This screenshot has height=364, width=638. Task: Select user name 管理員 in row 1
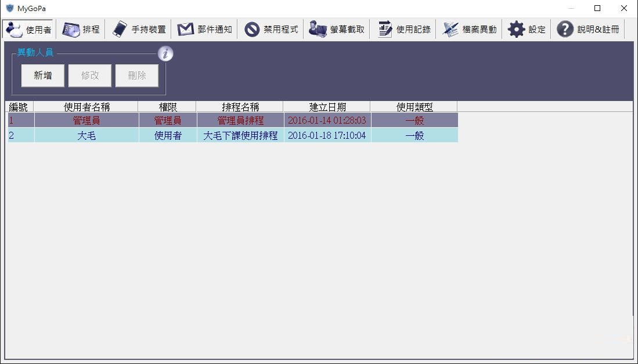(x=86, y=120)
